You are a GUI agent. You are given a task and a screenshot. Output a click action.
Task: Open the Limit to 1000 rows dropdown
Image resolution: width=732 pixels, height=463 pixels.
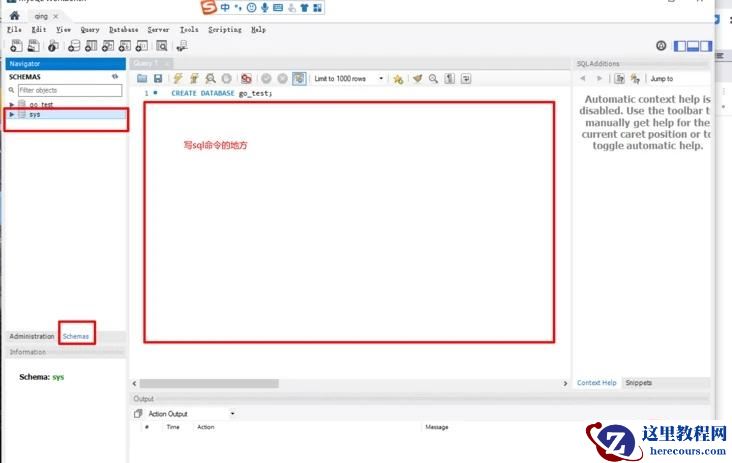(x=349, y=79)
